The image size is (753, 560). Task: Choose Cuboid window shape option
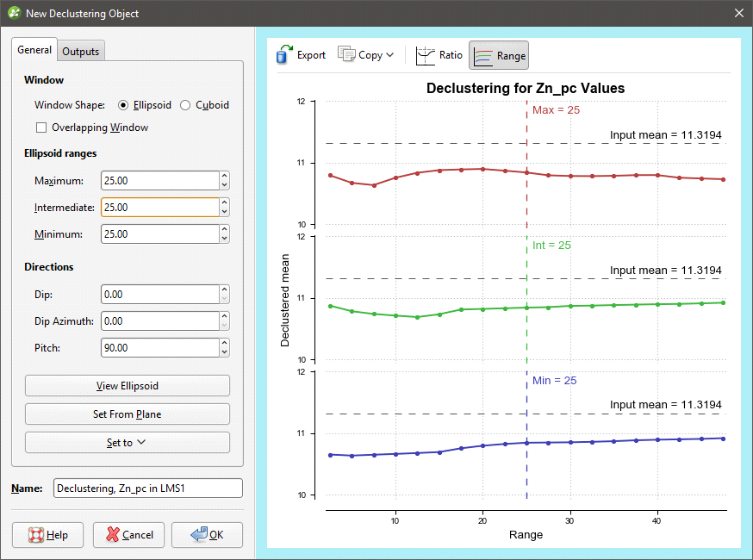click(x=185, y=105)
